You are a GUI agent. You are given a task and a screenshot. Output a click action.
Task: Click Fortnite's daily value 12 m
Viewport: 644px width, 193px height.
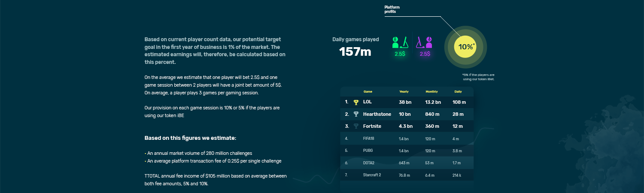coord(458,127)
